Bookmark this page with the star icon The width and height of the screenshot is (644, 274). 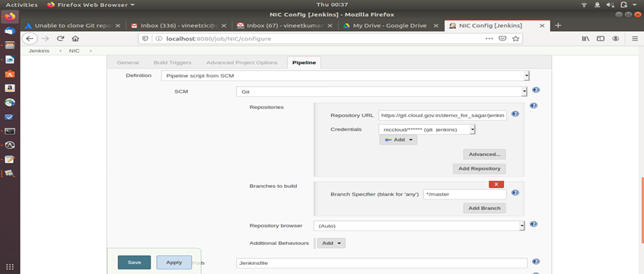[x=515, y=39]
